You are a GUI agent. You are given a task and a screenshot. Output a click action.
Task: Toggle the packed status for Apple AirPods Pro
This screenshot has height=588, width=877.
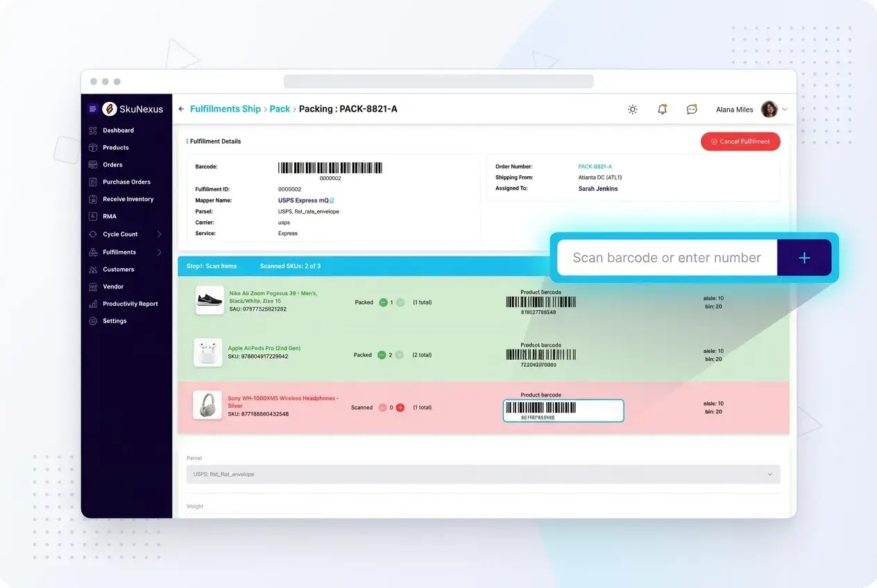[x=380, y=354]
